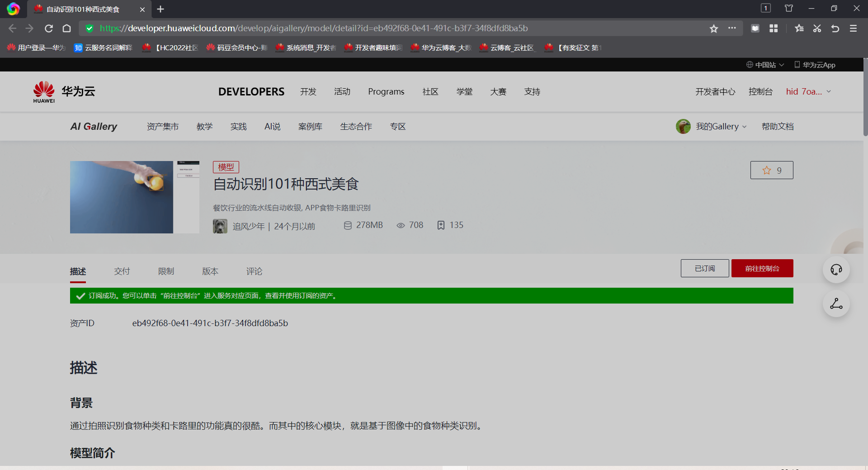Open the 学堂 navigation menu
The height and width of the screenshot is (470, 868).
pos(464,92)
